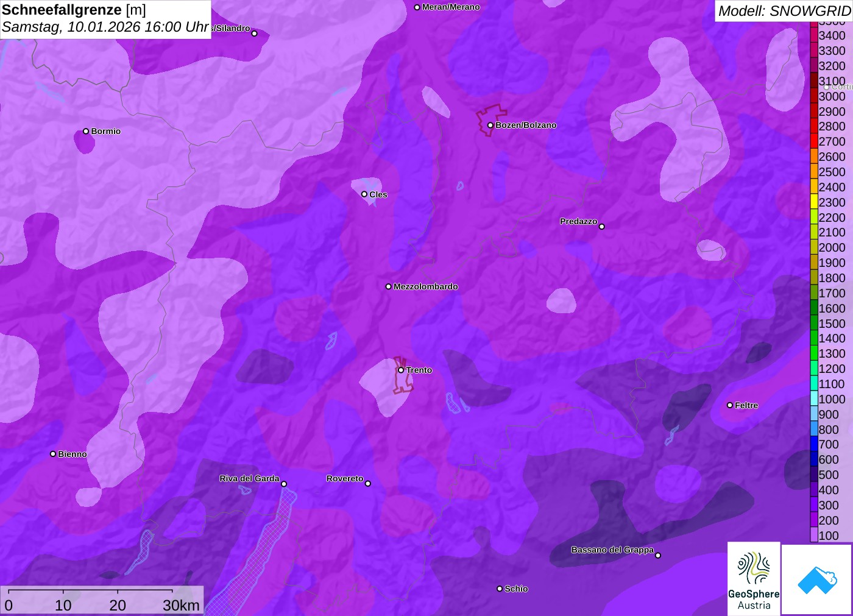The height and width of the screenshot is (616, 853).
Task: Click the '10' scale bar label
Action: coord(63,605)
